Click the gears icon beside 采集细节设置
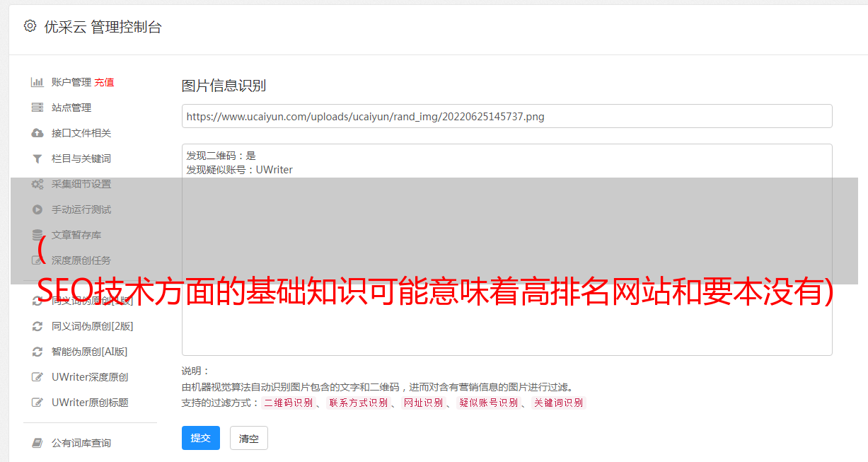Screen dimensions: 868x462 (37, 184)
